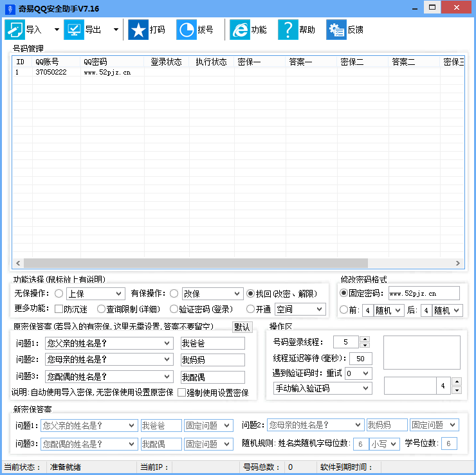
Task: Select the 验证密码(登录) radio button
Action: coord(174,309)
